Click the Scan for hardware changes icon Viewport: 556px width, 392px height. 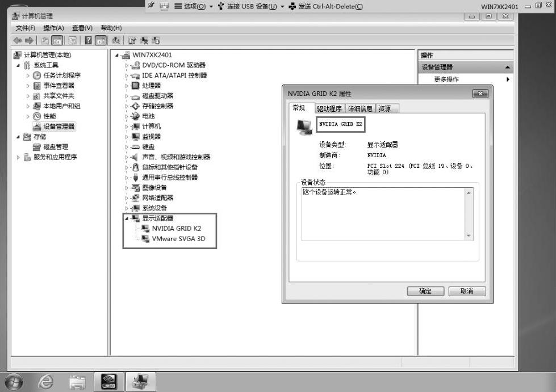(116, 41)
